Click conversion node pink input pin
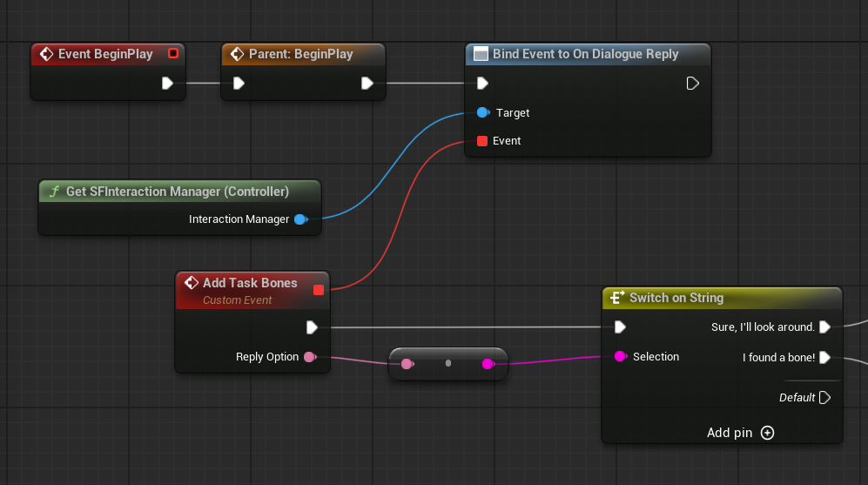This screenshot has height=485, width=868. (x=407, y=364)
